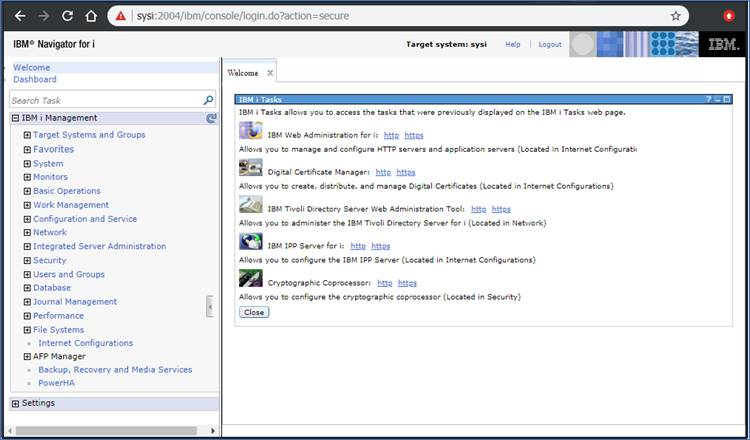Viewport: 750px width, 440px height.
Task: Open Digital Certificate Manager via https
Action: coord(406,172)
